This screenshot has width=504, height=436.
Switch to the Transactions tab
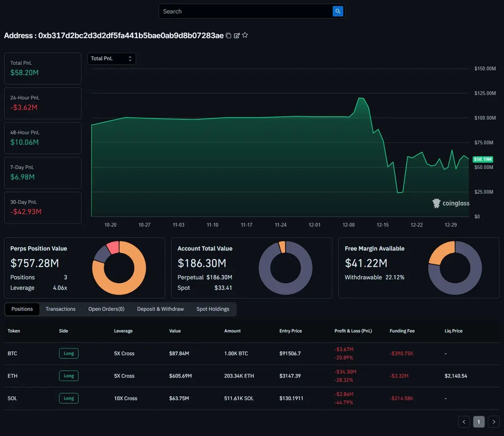pos(60,309)
